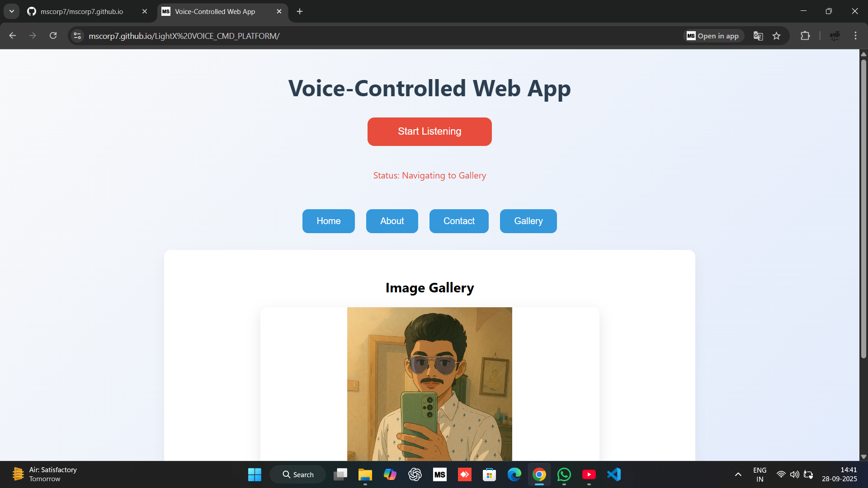Image resolution: width=868 pixels, height=488 pixels.
Task: Switch to the mscorp7.github.io tab
Action: click(81, 11)
